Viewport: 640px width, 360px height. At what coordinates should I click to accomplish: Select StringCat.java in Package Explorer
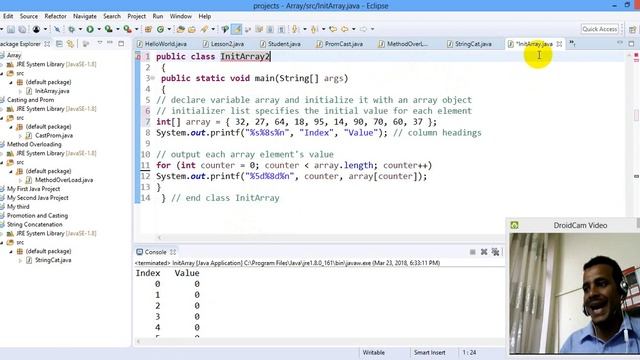click(x=53, y=260)
